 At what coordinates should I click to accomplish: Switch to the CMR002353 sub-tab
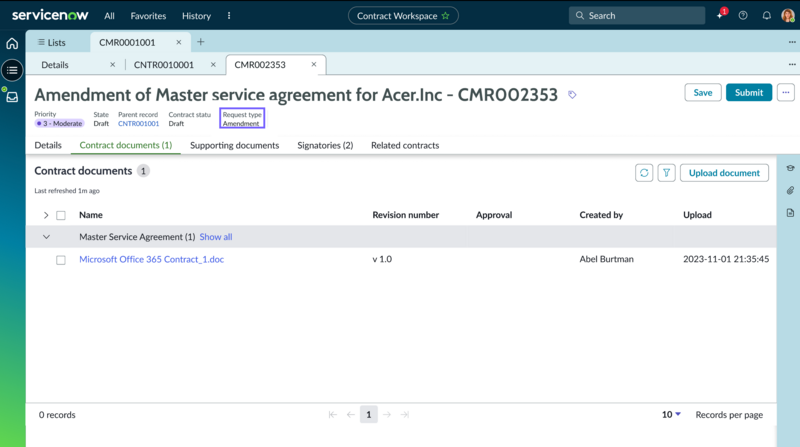[260, 65]
